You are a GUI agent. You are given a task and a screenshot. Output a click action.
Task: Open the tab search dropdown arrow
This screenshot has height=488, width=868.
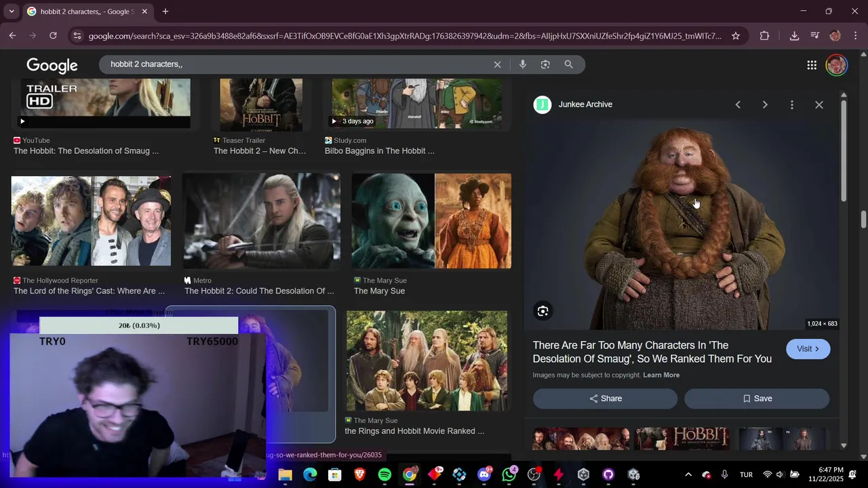click(12, 12)
